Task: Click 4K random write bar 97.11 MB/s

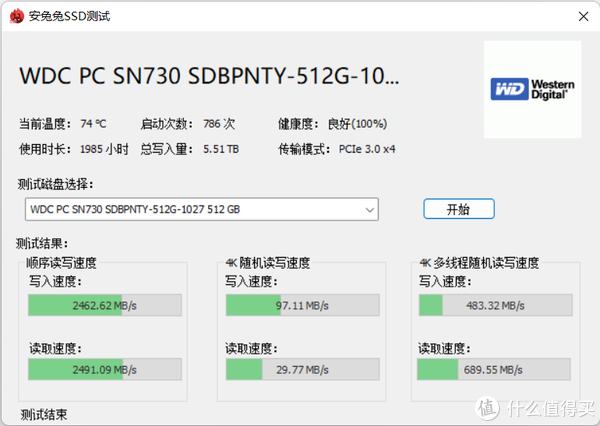Action: click(x=303, y=305)
